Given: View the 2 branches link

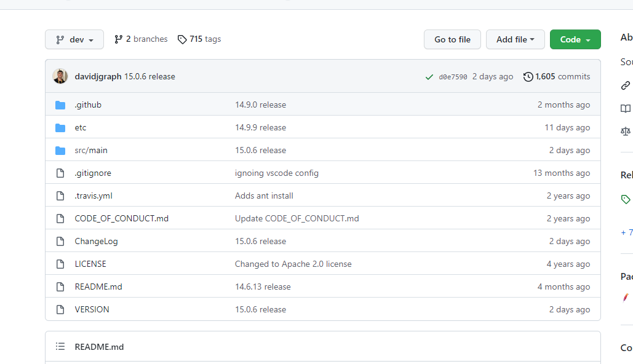Looking at the screenshot, I should point(141,39).
